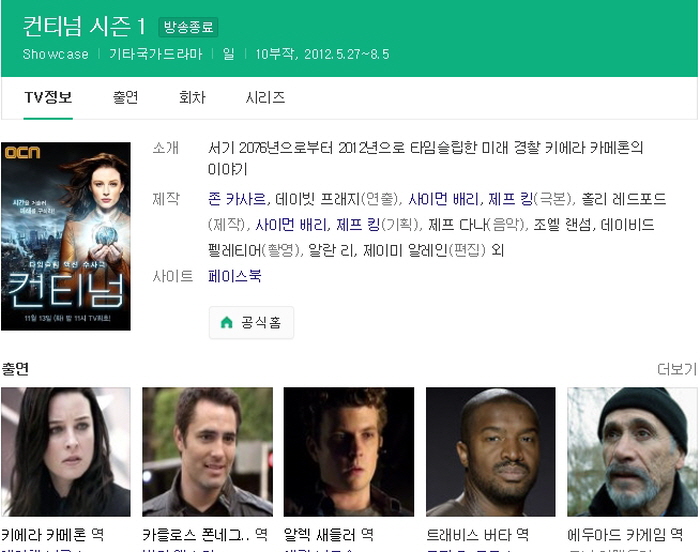Click the 에두아드 카게임 actor photo
This screenshot has width=700, height=552.
point(632,451)
